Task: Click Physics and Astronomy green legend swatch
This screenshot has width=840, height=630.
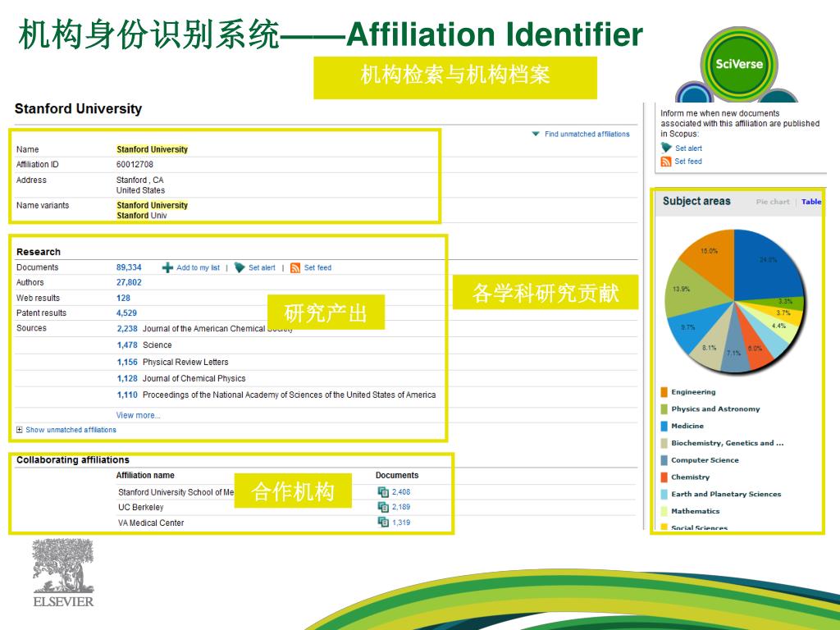Action: pos(664,409)
